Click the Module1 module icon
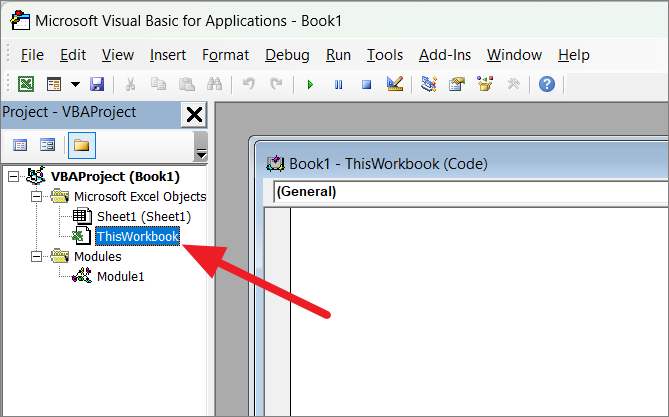This screenshot has width=669, height=417. pos(81,276)
